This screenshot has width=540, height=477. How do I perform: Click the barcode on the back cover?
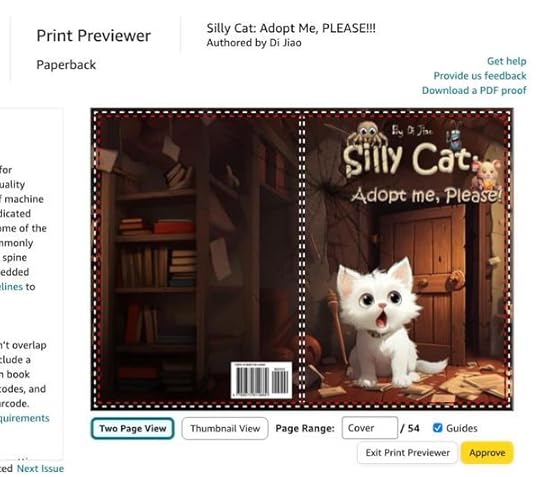pyautogui.click(x=261, y=380)
